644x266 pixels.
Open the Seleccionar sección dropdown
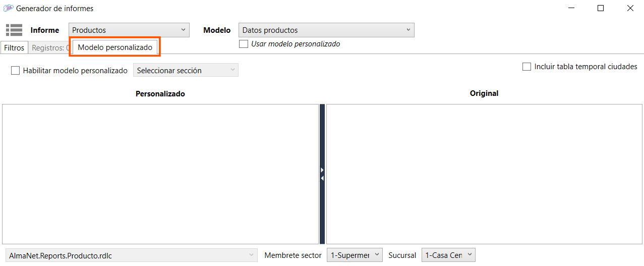[x=186, y=71]
